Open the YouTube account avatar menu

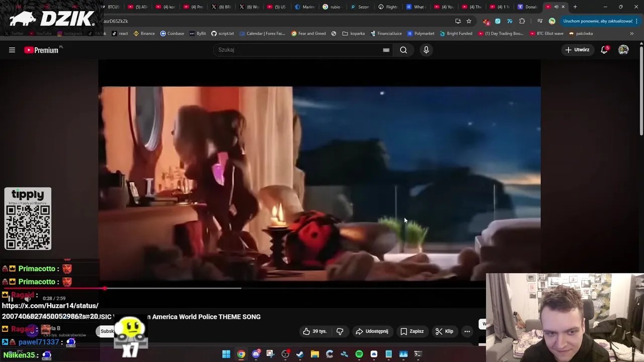click(x=623, y=50)
